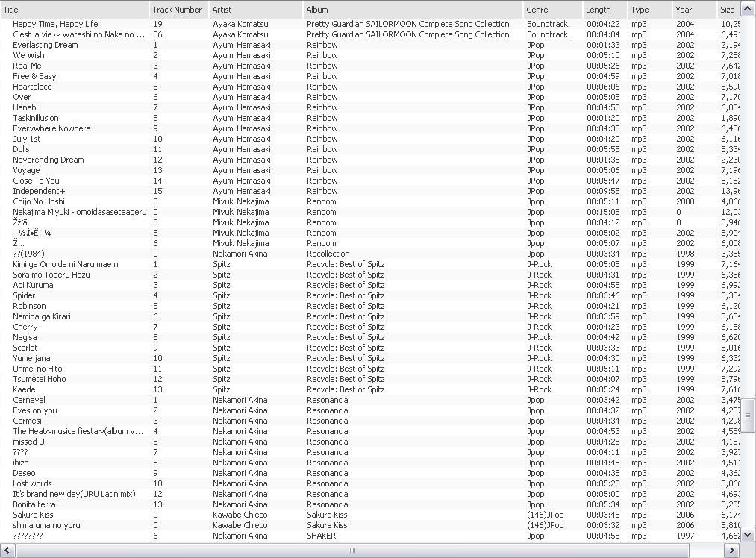Click length '00:15:05' cell
This screenshot has width=756, height=558.
pos(603,212)
